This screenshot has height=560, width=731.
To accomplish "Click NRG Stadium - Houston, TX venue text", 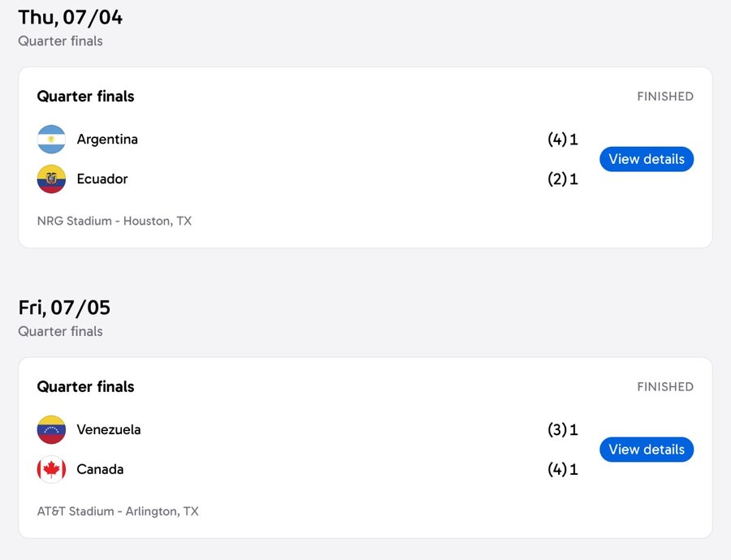I will pyautogui.click(x=115, y=221).
